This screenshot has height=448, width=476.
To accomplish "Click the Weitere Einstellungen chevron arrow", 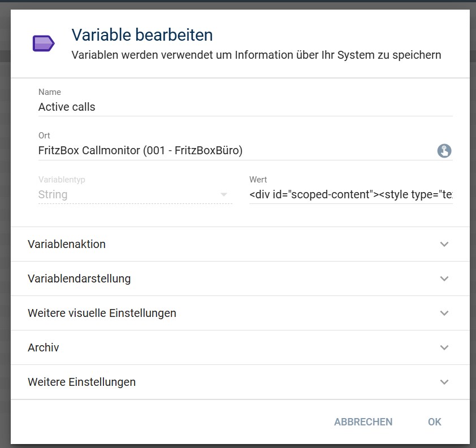I will (444, 382).
